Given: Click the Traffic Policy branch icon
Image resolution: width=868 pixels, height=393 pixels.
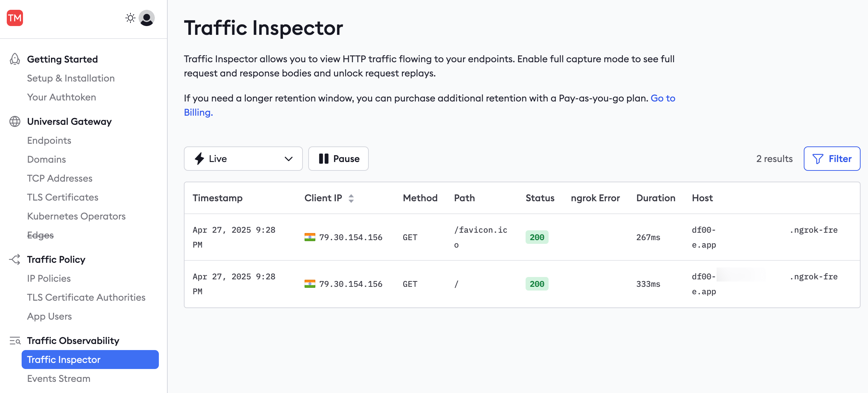Looking at the screenshot, I should pyautogui.click(x=14, y=259).
